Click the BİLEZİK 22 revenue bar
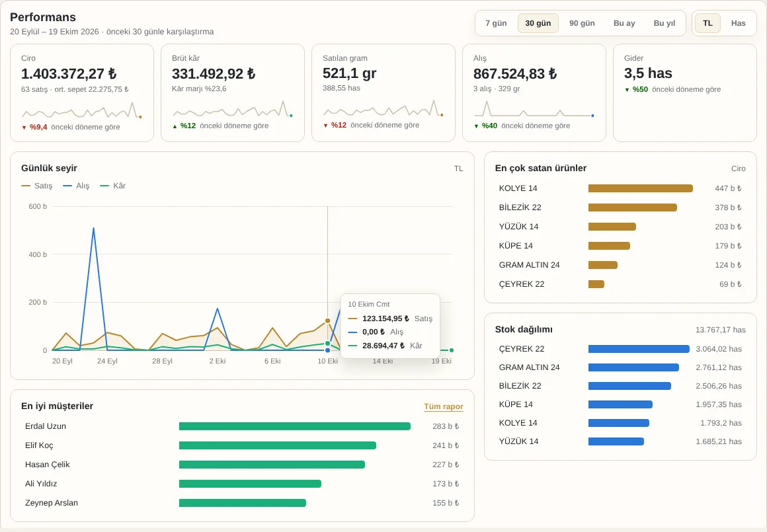This screenshot has width=767, height=532. click(x=633, y=208)
